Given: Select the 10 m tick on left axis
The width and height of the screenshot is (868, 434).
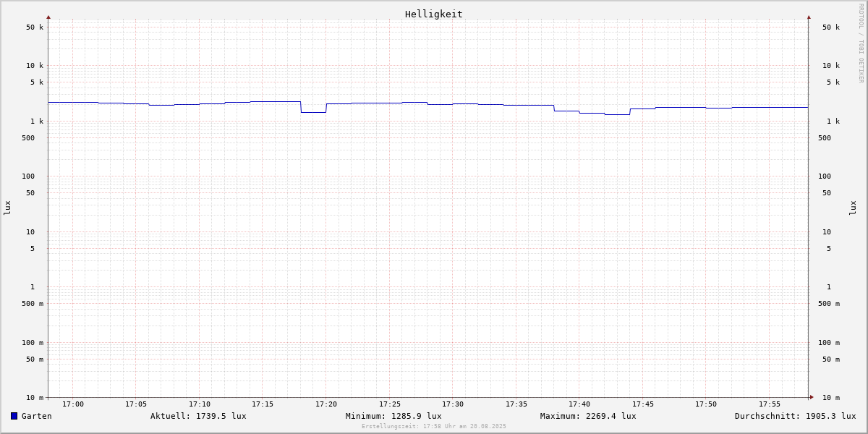Looking at the screenshot, I should click(x=35, y=398).
